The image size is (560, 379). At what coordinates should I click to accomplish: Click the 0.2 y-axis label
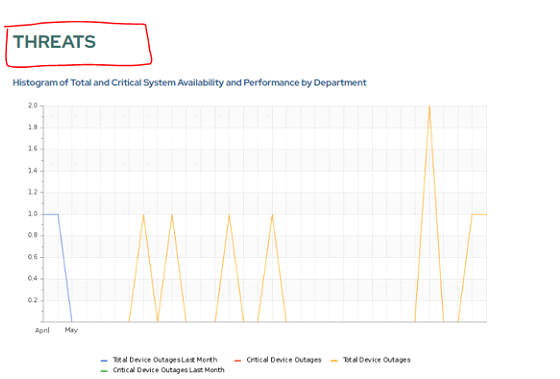coord(33,300)
